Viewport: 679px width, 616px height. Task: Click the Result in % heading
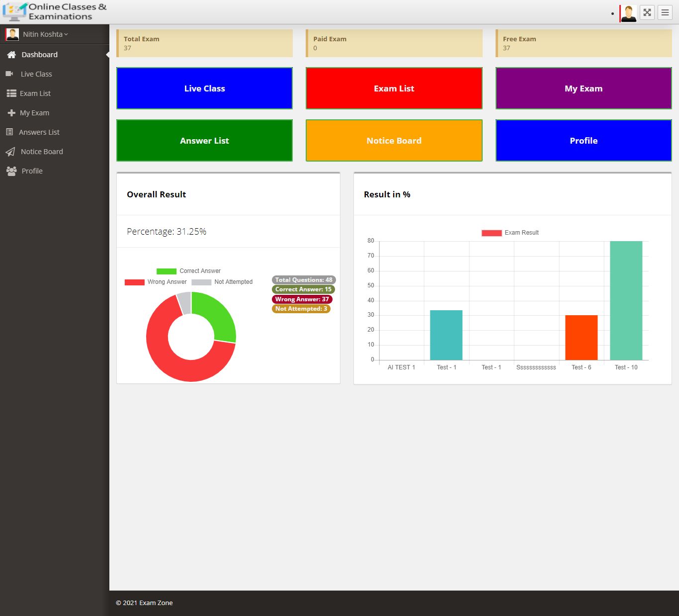pos(387,194)
